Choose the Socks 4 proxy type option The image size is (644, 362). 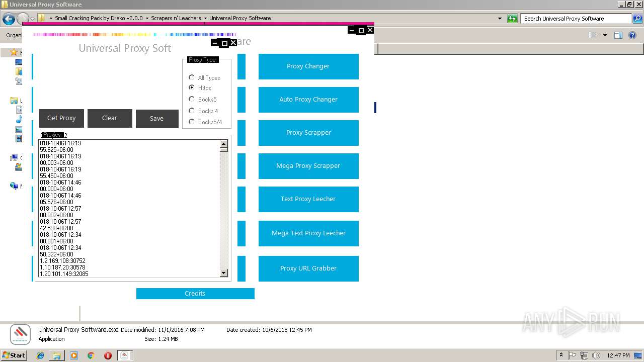click(192, 111)
